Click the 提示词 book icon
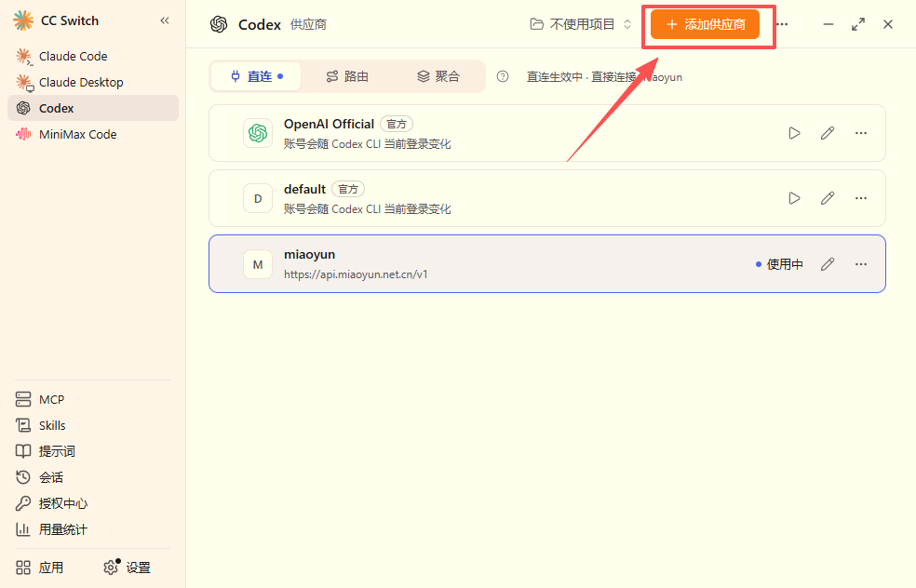Image resolution: width=916 pixels, height=588 pixels. (23, 451)
